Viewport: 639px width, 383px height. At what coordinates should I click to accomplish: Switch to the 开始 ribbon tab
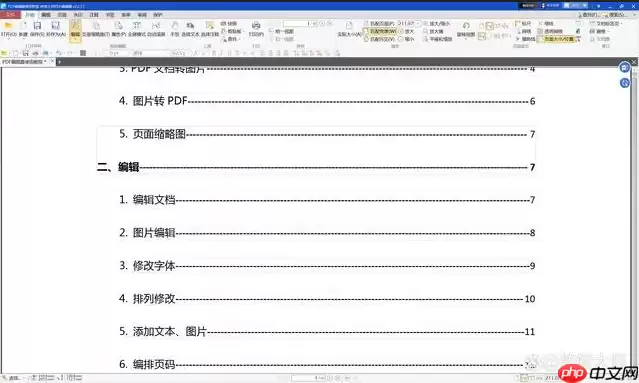pos(30,15)
